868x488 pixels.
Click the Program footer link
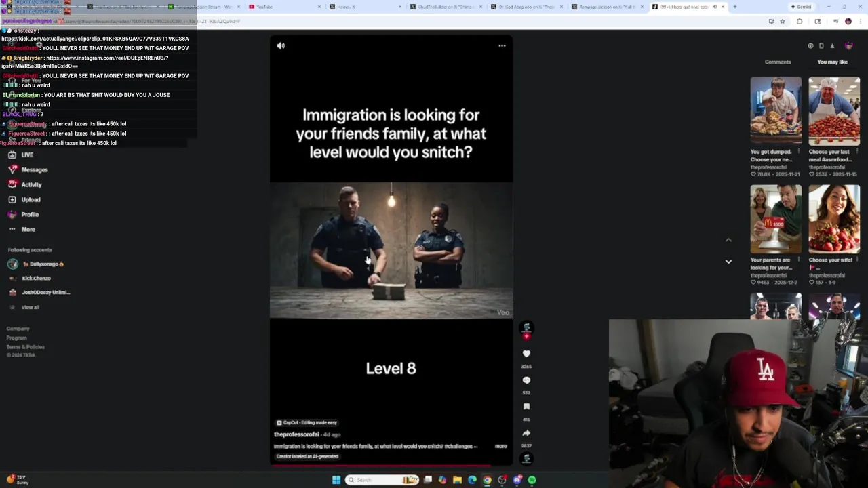point(17,338)
